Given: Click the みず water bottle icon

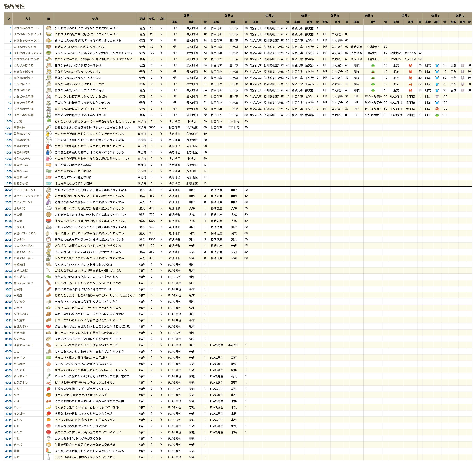Looking at the screenshot, I should 49,457.
